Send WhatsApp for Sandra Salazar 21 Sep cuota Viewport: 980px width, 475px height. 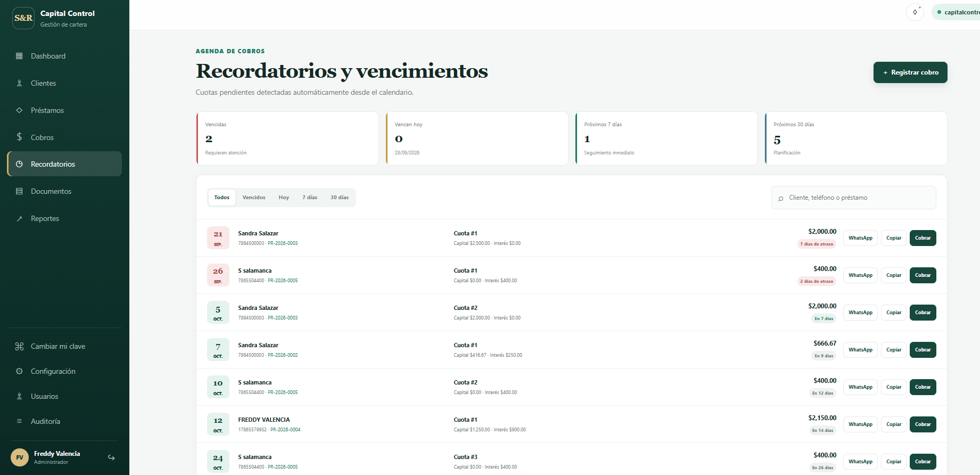point(860,238)
